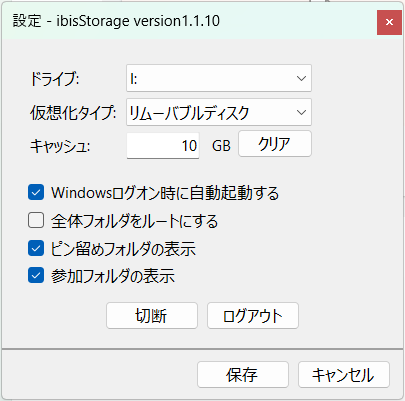
Task: Open the ドライブ drive letter dropdown
Action: click(x=219, y=78)
